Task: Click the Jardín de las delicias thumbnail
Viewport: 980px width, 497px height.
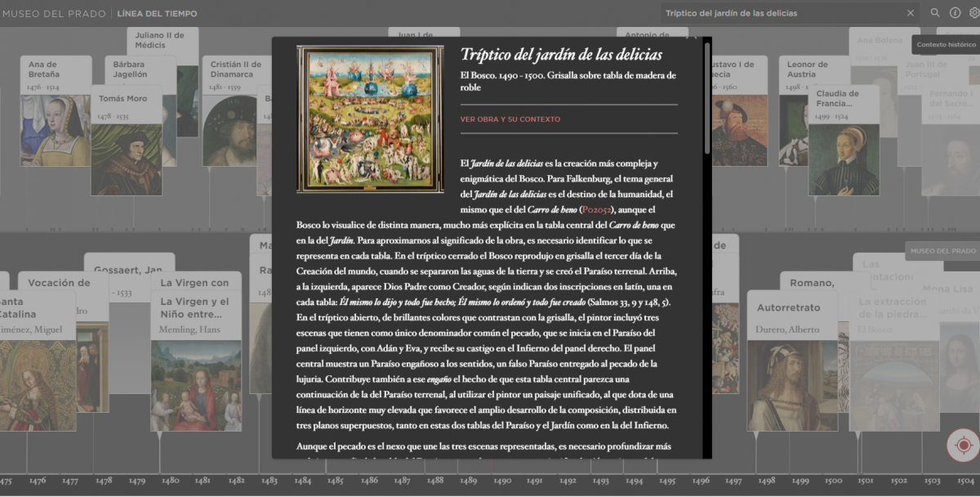Action: 370,119
